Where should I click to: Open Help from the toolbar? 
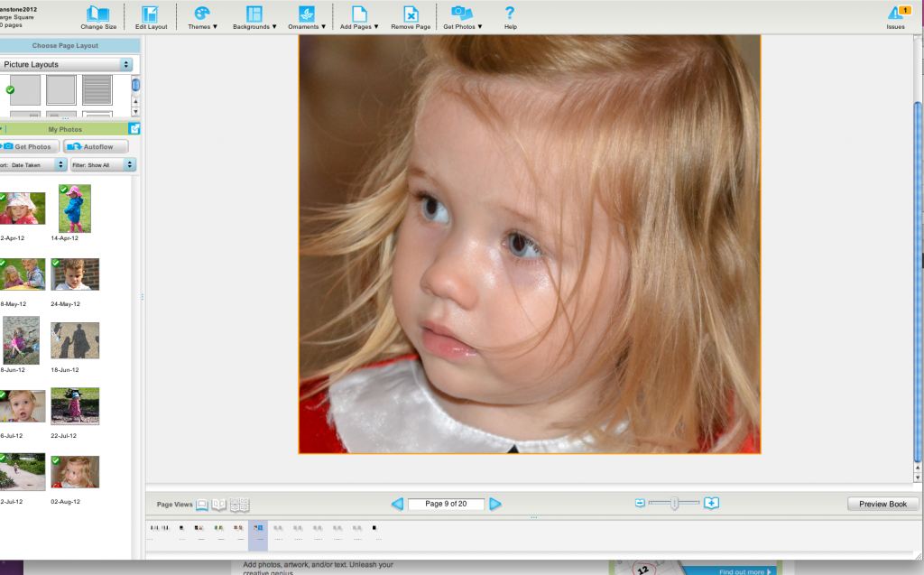coord(511,17)
